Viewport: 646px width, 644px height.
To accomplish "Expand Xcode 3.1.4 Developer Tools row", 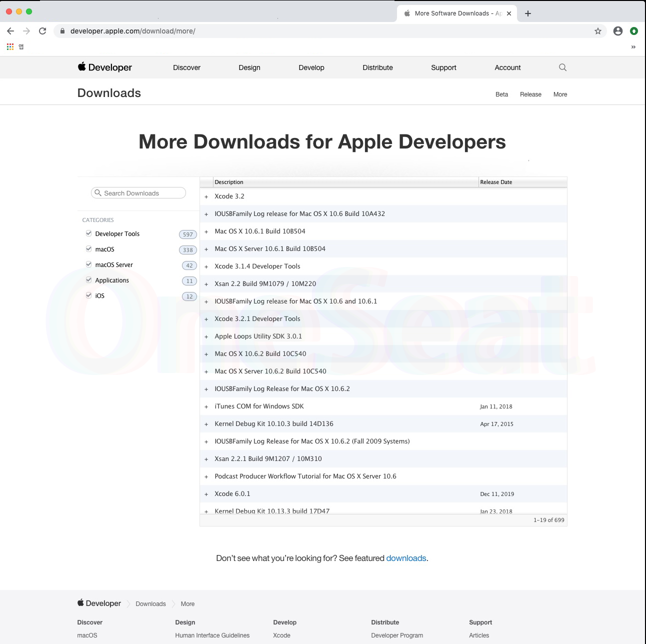I will (206, 267).
